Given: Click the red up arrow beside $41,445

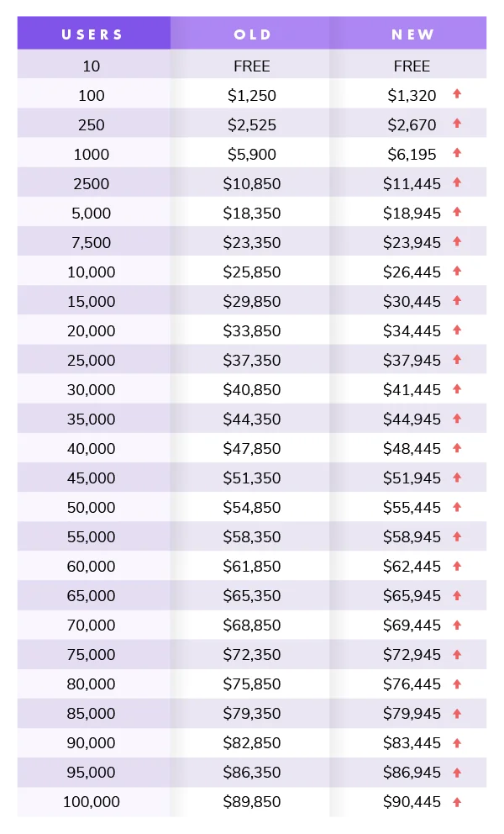Looking at the screenshot, I should (457, 388).
